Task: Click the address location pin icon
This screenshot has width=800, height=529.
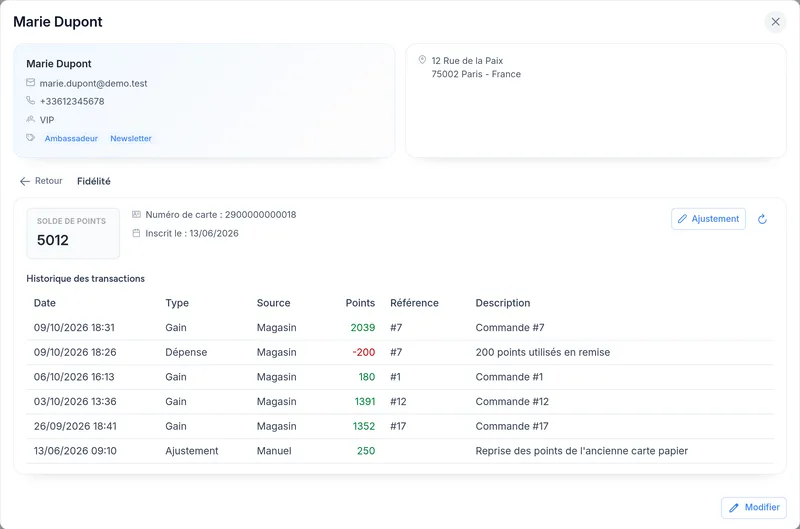Action: (422, 60)
